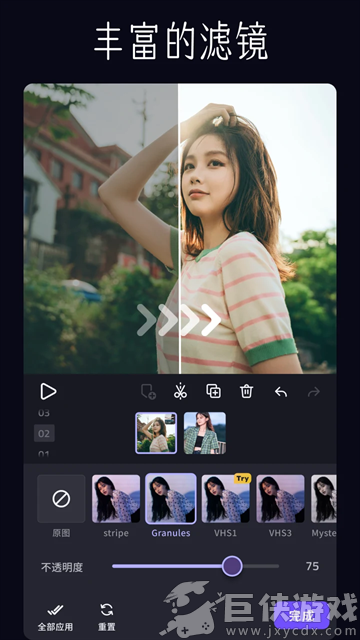Viewport: 360px width, 640px height.
Task: Tap the add-clip icon beside scissors
Action: pyautogui.click(x=148, y=392)
